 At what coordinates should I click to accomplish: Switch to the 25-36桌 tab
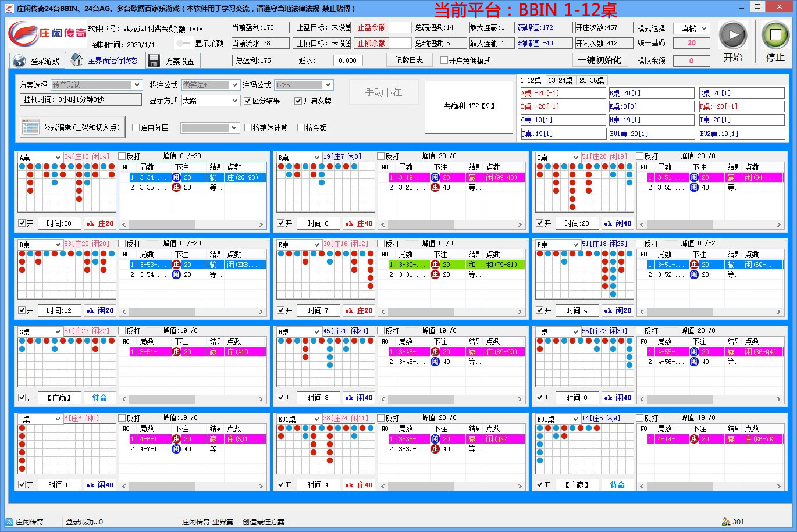point(591,80)
